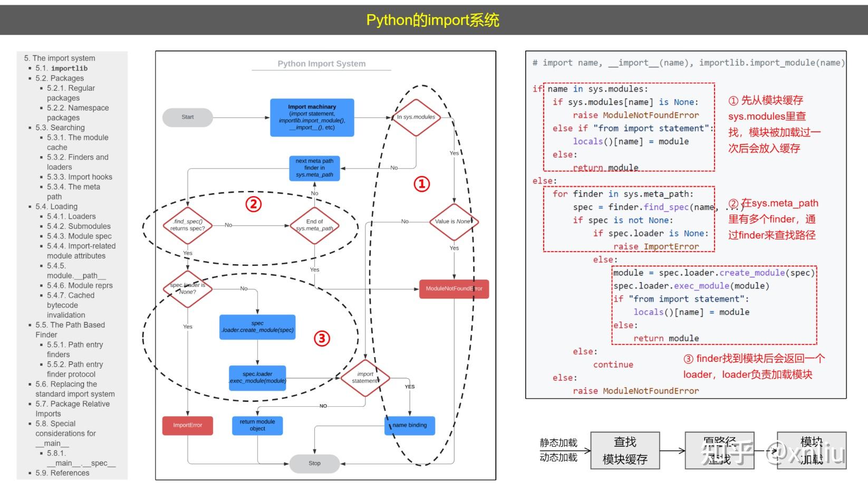Image resolution: width=868 pixels, height=489 pixels.
Task: Click the 查找模块缓存 box in bottom diagram
Action: pyautogui.click(x=626, y=449)
